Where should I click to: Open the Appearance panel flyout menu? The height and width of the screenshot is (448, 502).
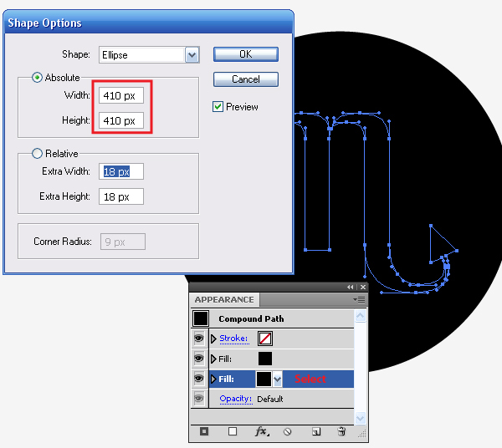point(359,299)
